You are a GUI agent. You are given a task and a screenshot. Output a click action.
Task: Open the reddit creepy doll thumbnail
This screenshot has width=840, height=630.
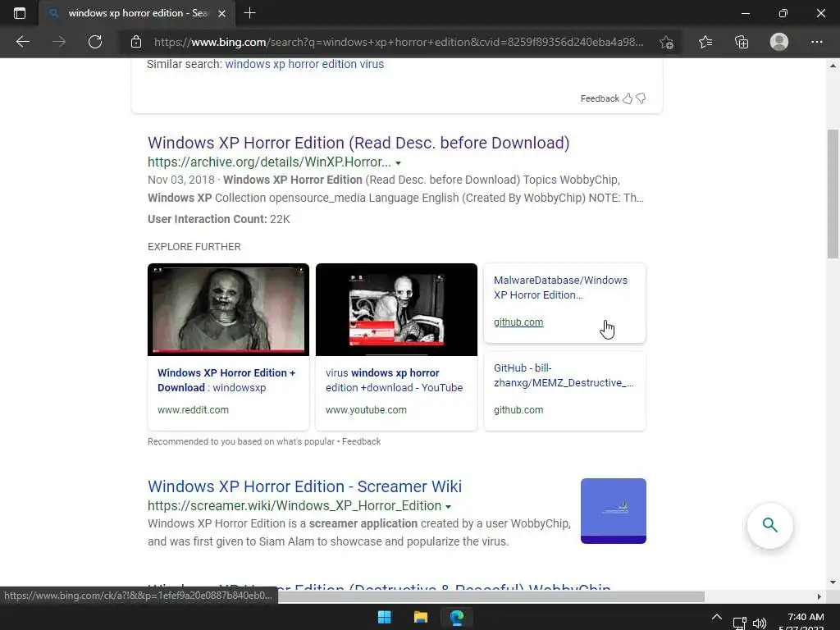click(228, 309)
